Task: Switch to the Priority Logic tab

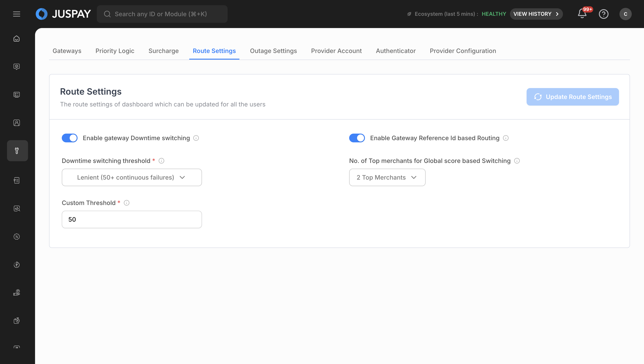Action: coord(115,51)
